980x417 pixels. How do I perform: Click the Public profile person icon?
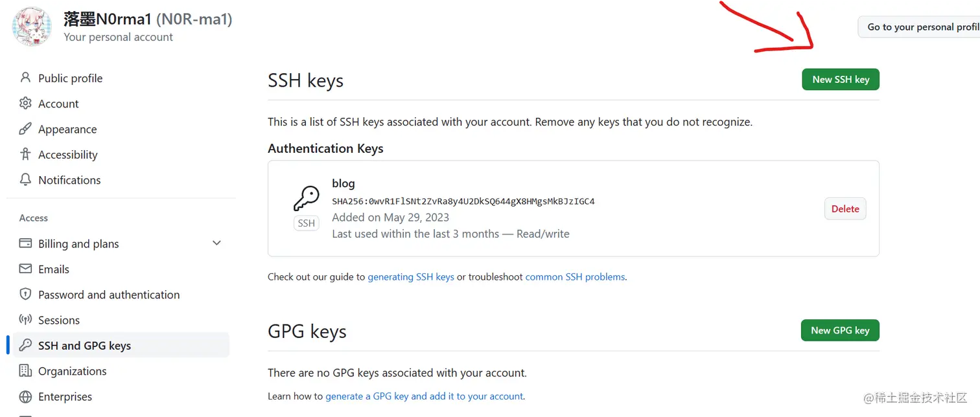pyautogui.click(x=25, y=78)
